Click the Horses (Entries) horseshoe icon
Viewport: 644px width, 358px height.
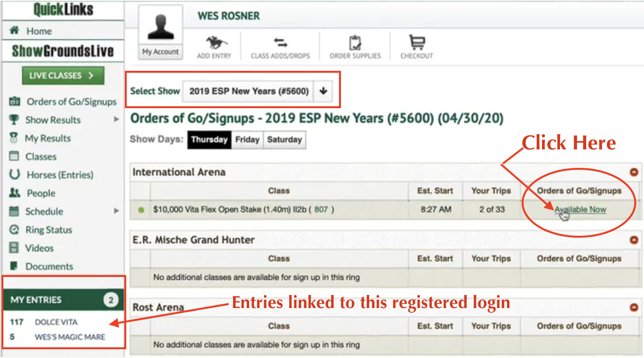pyautogui.click(x=15, y=175)
